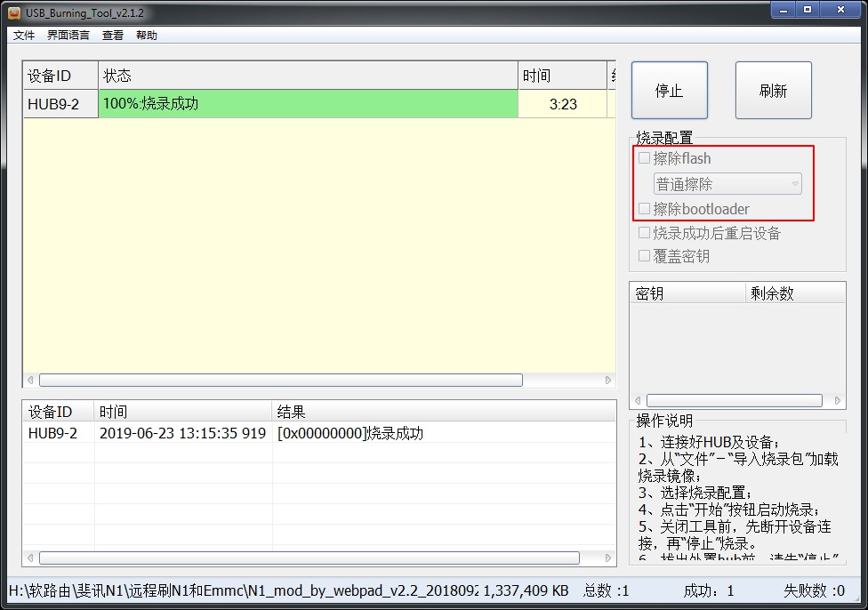Maximize the USB Burning Tool window
Image resolution: width=868 pixels, height=610 pixels.
click(x=808, y=10)
